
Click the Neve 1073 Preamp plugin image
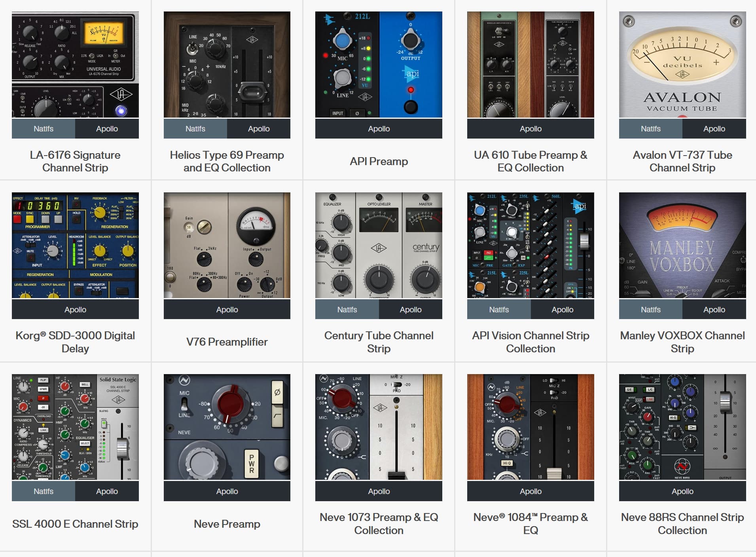pos(379,427)
